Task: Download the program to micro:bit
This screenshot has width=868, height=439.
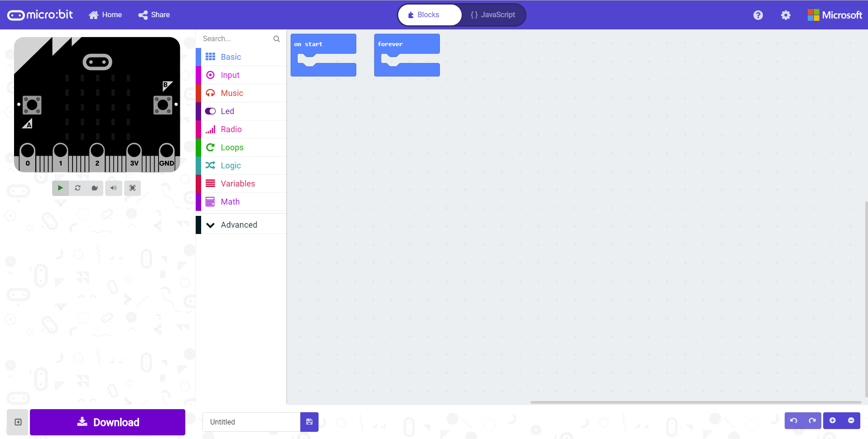Action: [x=108, y=422]
